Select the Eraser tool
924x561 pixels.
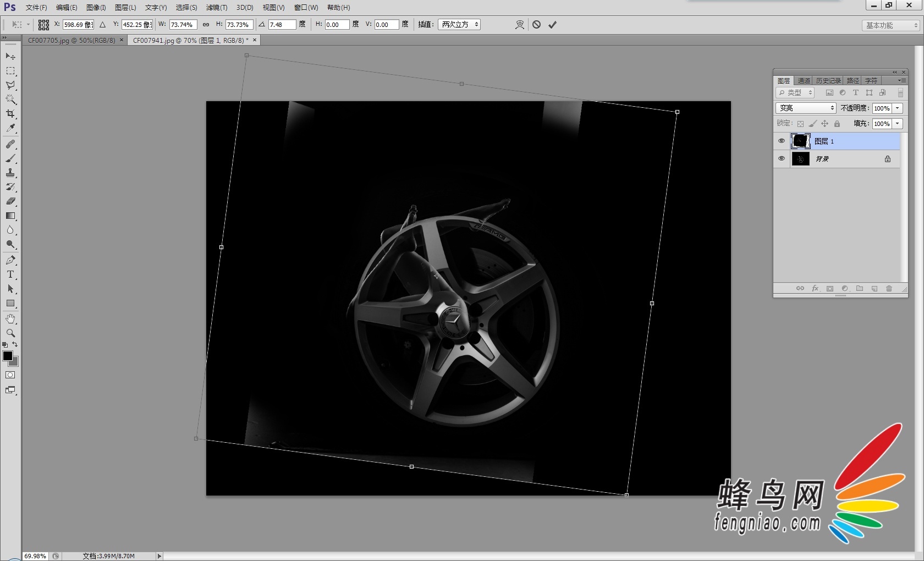10,201
